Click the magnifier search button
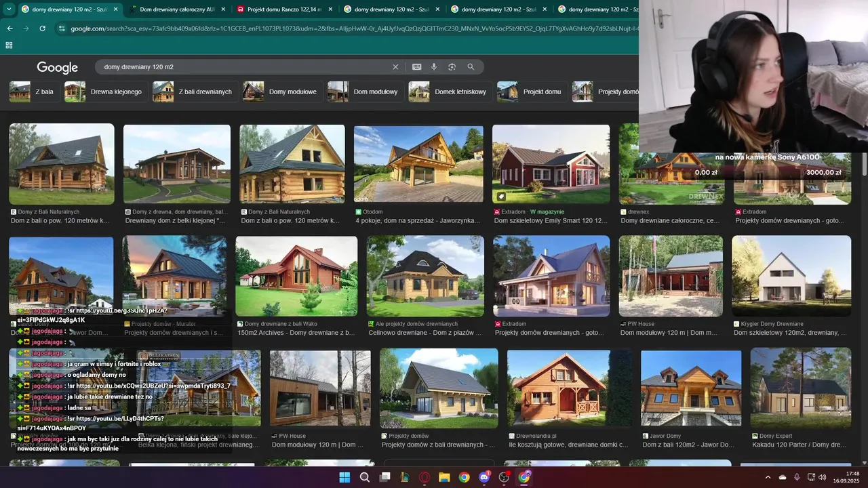 pos(471,67)
